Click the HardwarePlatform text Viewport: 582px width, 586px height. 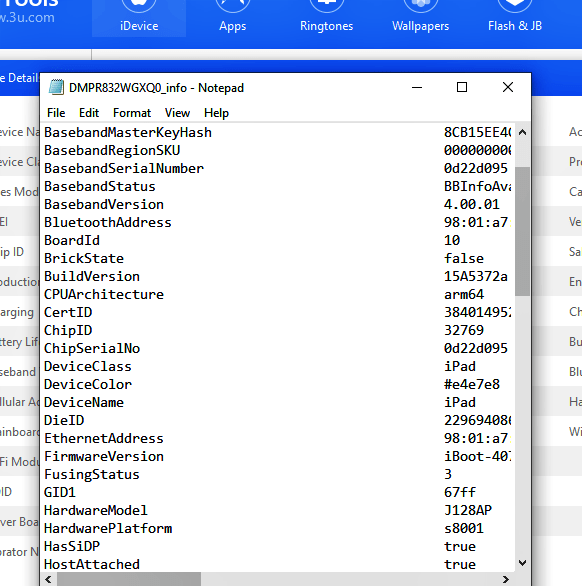108,528
